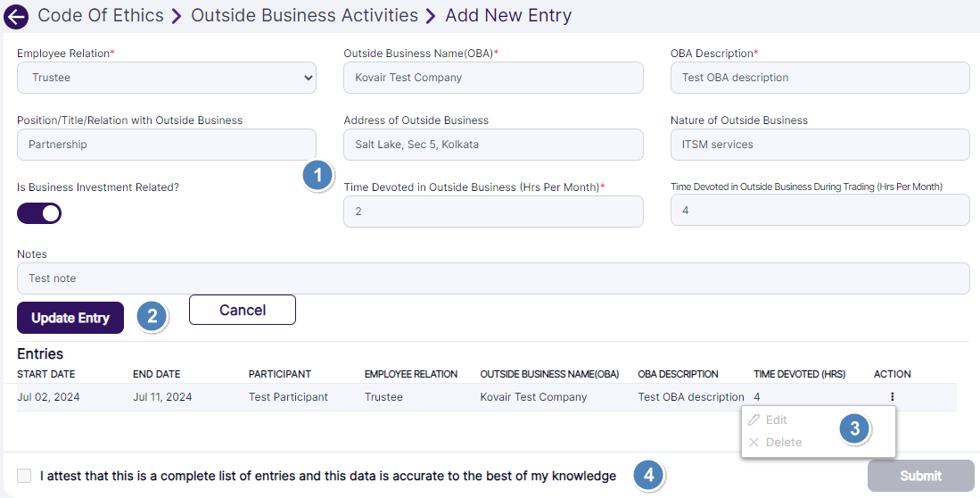Click numbered callout marker 2
The height and width of the screenshot is (498, 980).
tap(152, 316)
